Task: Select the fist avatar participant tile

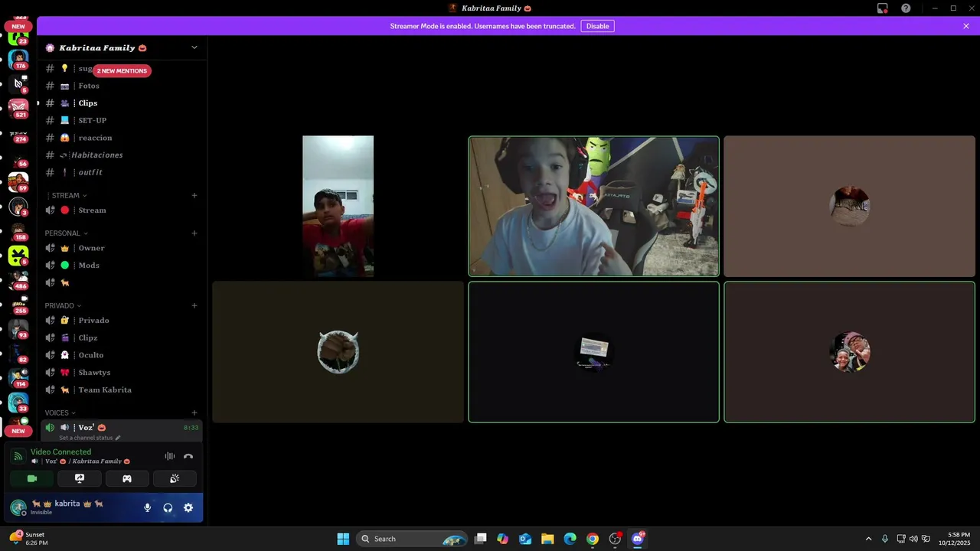Action: point(338,352)
